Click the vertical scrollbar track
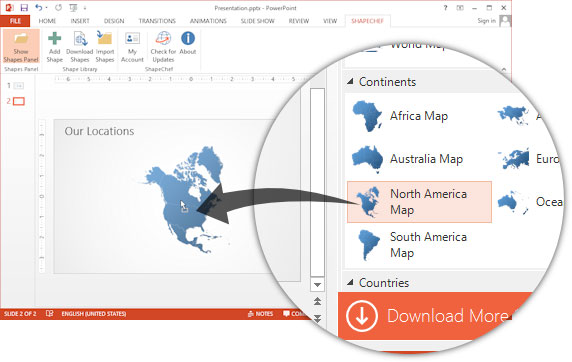The width and height of the screenshot is (572, 362). tap(317, 182)
